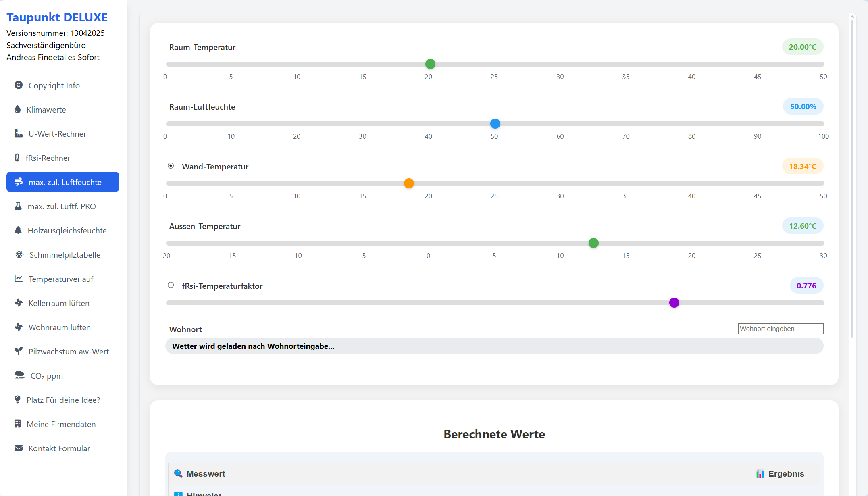Click the 12.60°C outside temperature badge
This screenshot has width=868, height=496.
pyautogui.click(x=802, y=226)
